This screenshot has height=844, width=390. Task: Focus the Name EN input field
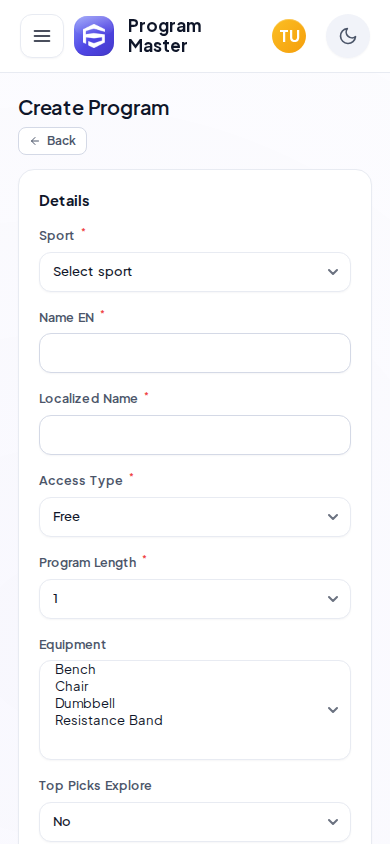(x=195, y=353)
